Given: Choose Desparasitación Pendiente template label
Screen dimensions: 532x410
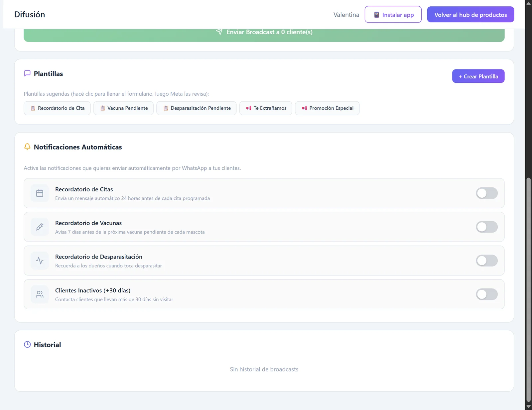Looking at the screenshot, I should [x=201, y=108].
